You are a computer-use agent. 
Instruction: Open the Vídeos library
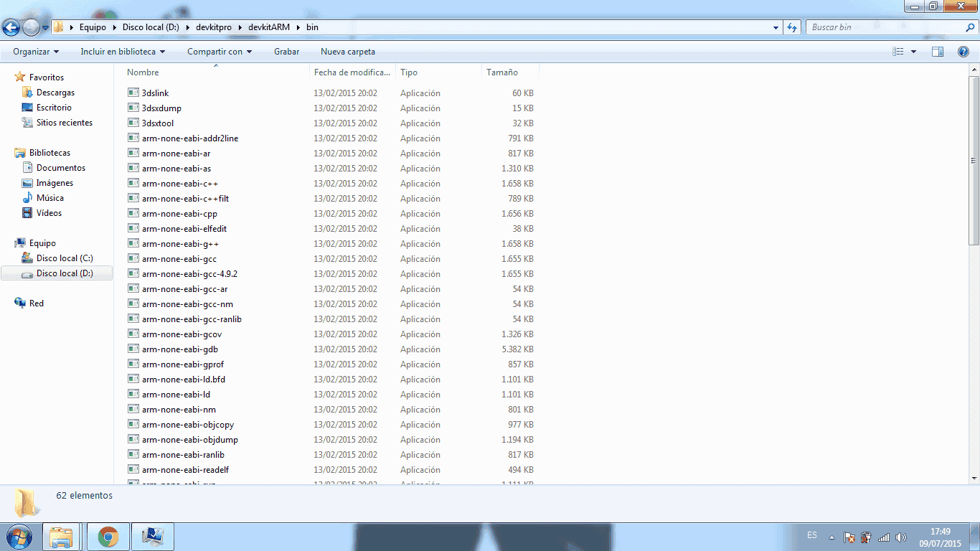[49, 213]
